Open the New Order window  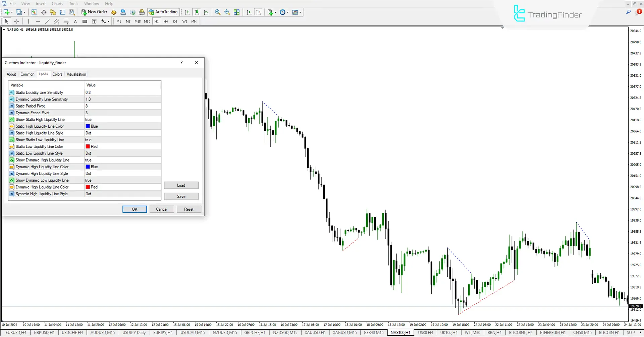coord(94,12)
